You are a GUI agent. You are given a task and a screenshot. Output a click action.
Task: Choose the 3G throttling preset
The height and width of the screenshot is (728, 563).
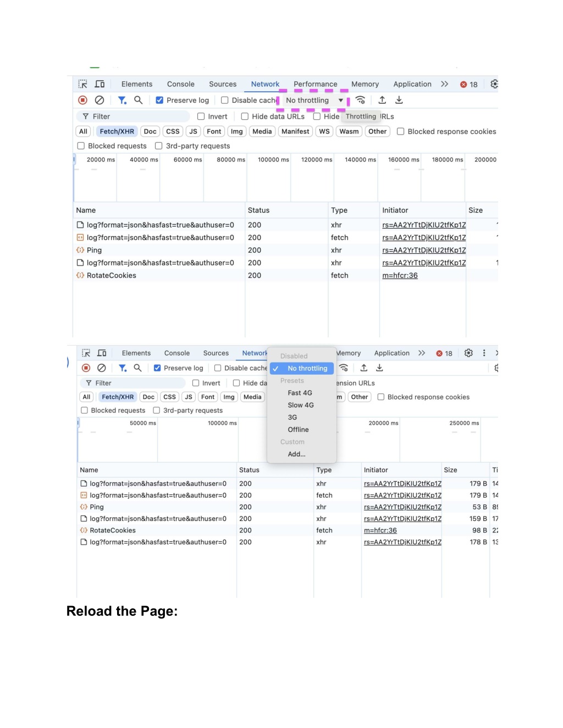pyautogui.click(x=292, y=418)
